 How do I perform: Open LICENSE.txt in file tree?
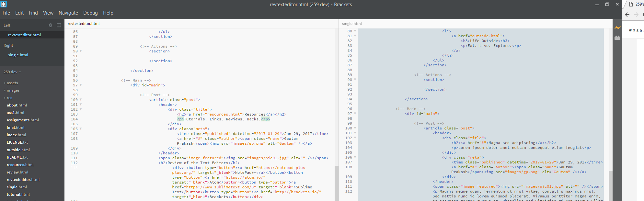(17, 142)
